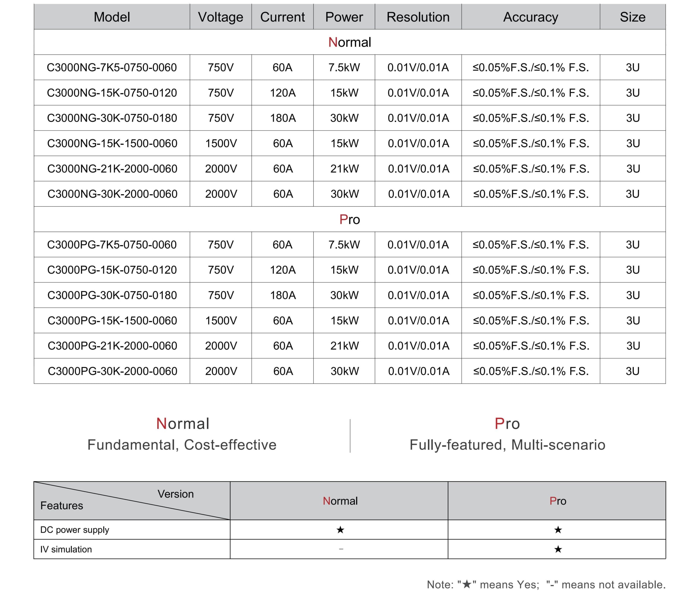Select the Voltage column header
Image resolution: width=700 pixels, height=603 pixels.
[221, 17]
